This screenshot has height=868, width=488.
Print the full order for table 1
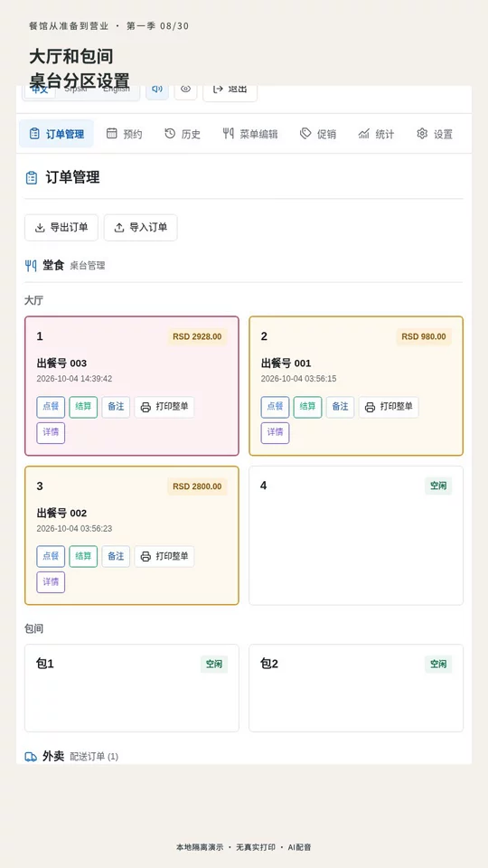click(164, 407)
